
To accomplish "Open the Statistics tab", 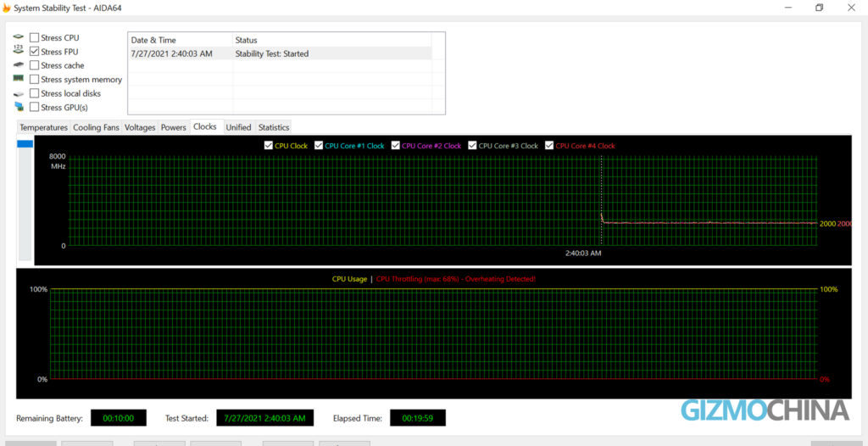I will coord(274,127).
